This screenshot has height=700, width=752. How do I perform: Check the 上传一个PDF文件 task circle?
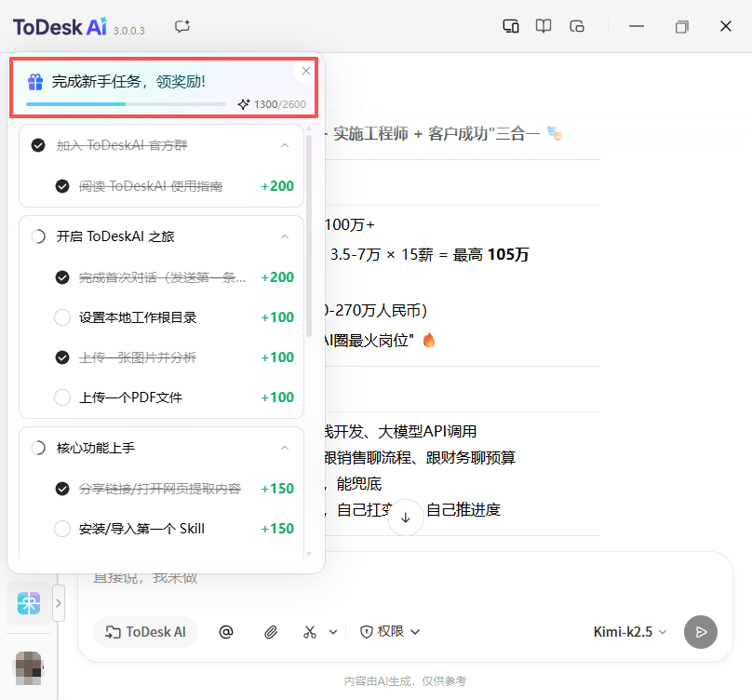pos(62,397)
